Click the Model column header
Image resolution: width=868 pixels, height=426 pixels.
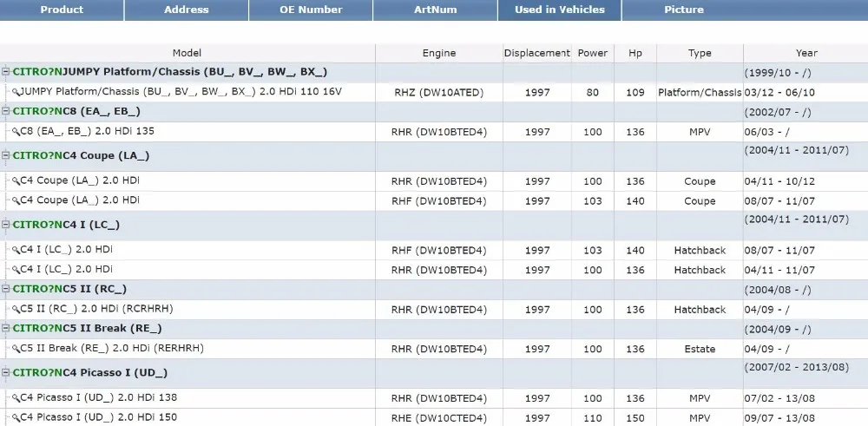(187, 53)
